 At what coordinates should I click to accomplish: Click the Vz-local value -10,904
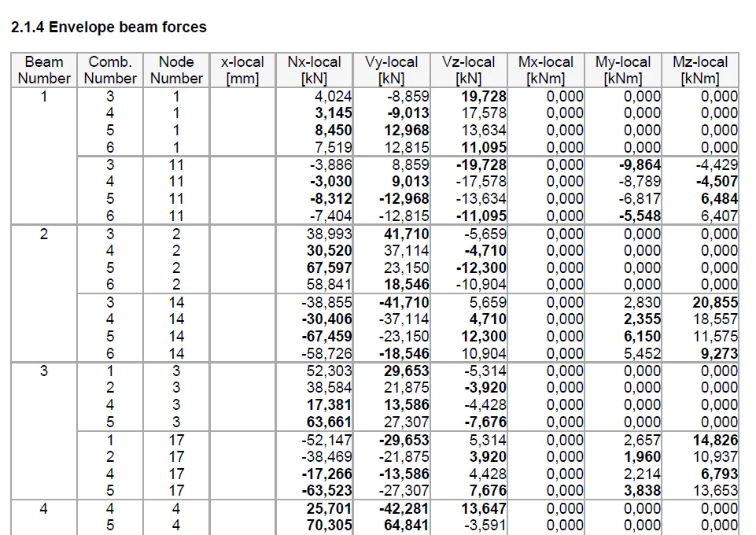coord(481,284)
